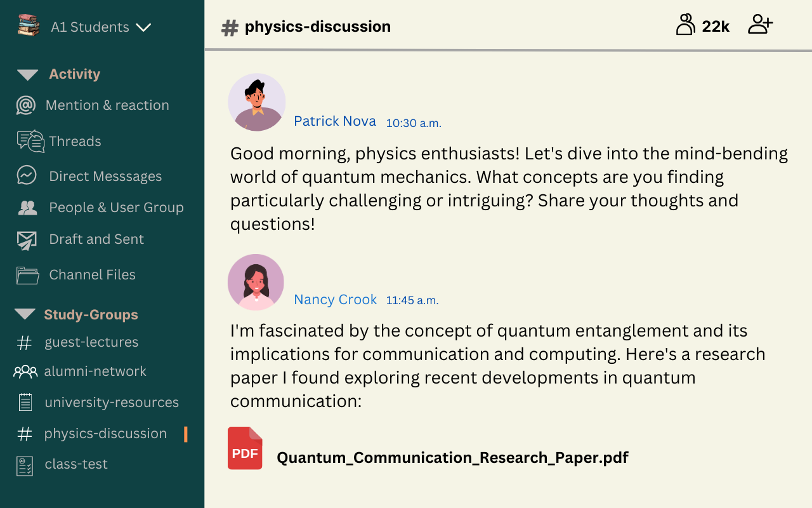Open Quantum_Communication_Research_Paper.pdf attachment link
The image size is (812, 508).
point(452,458)
